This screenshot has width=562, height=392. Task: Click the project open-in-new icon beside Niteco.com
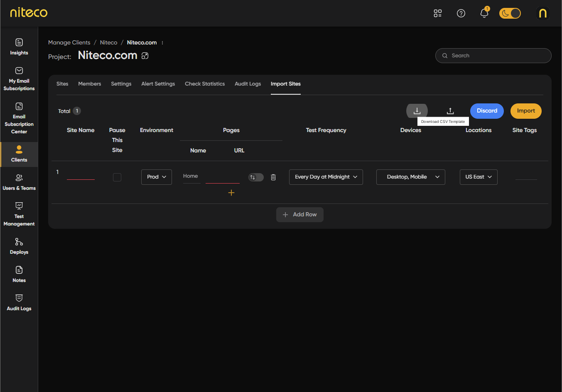pos(145,56)
